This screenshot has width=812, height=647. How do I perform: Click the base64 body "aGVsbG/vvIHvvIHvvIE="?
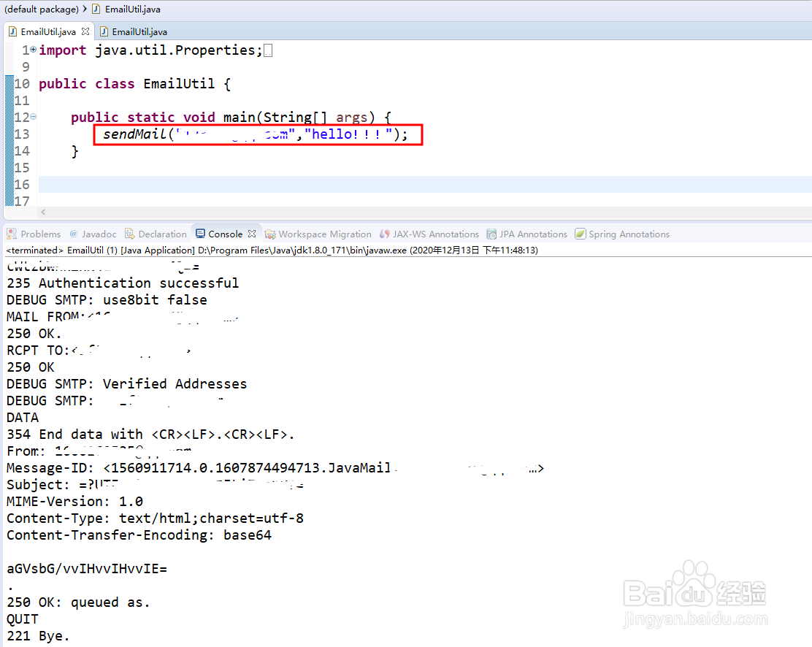coord(87,569)
